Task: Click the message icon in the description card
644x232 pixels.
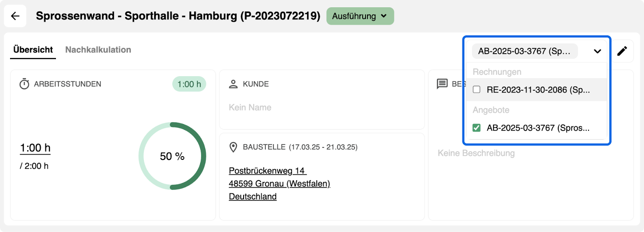Action: (442, 84)
